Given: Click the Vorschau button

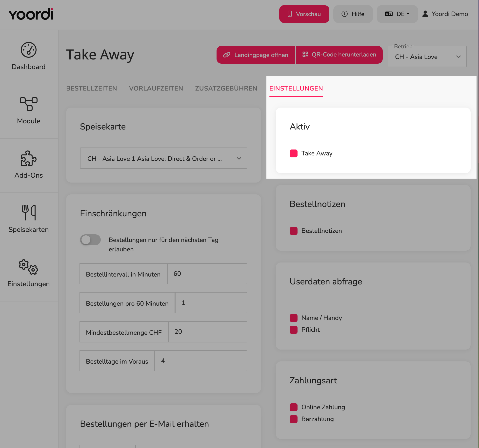Looking at the screenshot, I should click(304, 14).
